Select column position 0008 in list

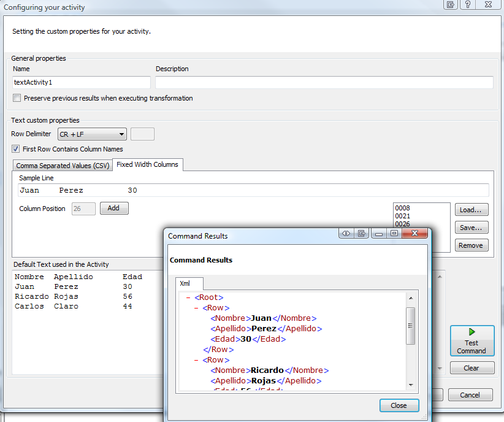pos(402,208)
